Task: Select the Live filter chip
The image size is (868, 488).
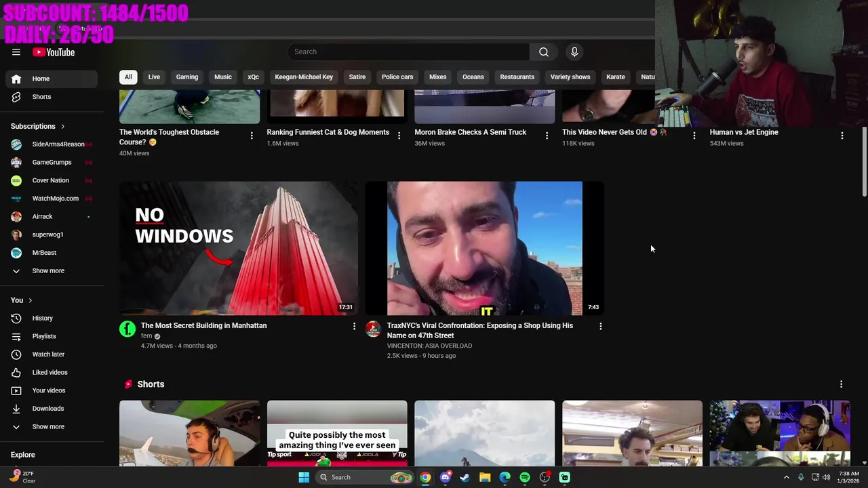Action: tap(154, 77)
